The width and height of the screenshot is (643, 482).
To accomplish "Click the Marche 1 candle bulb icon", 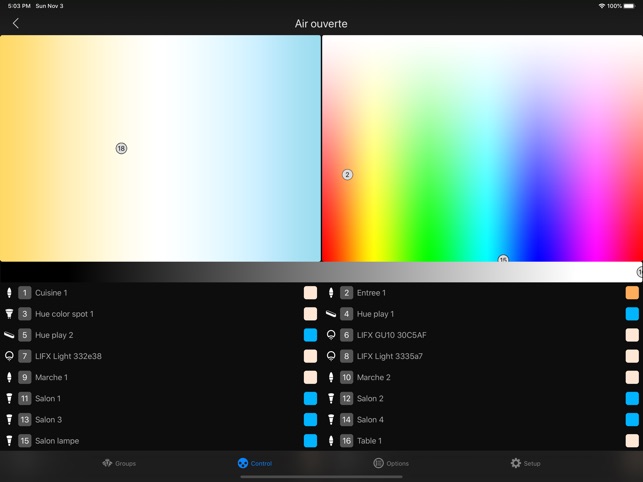I will pos(9,377).
